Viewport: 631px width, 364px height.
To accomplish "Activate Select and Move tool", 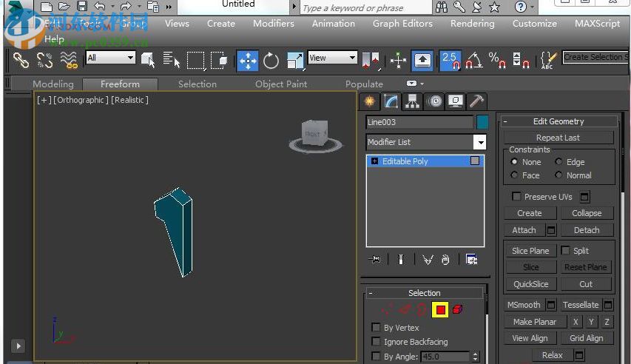I will coord(248,61).
